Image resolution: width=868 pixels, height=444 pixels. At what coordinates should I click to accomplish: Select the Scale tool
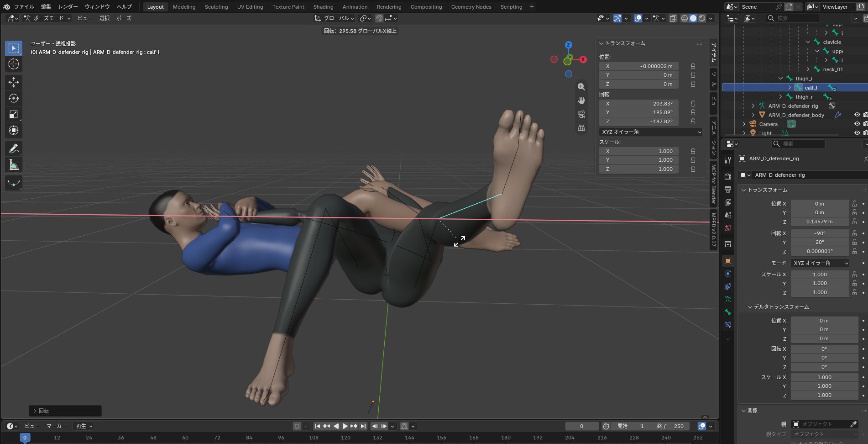[x=14, y=114]
